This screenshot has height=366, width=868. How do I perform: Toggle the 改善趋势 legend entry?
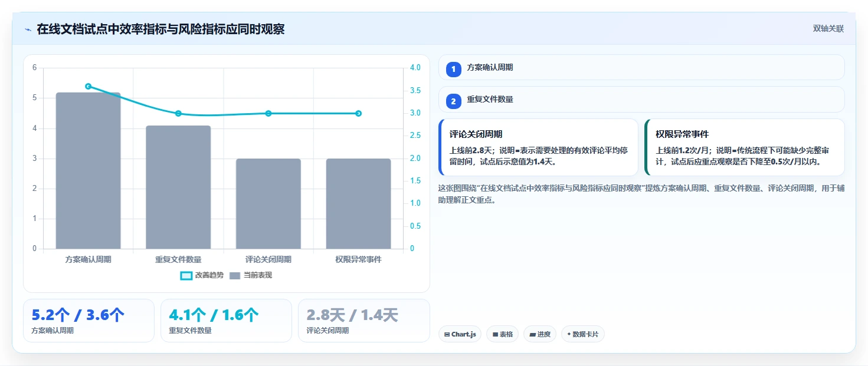[x=202, y=275]
